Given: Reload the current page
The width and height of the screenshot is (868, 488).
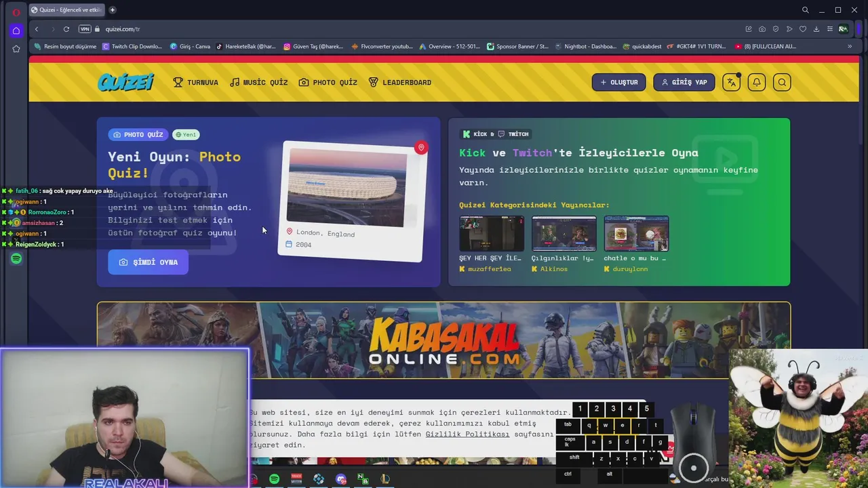Looking at the screenshot, I should pyautogui.click(x=66, y=29).
